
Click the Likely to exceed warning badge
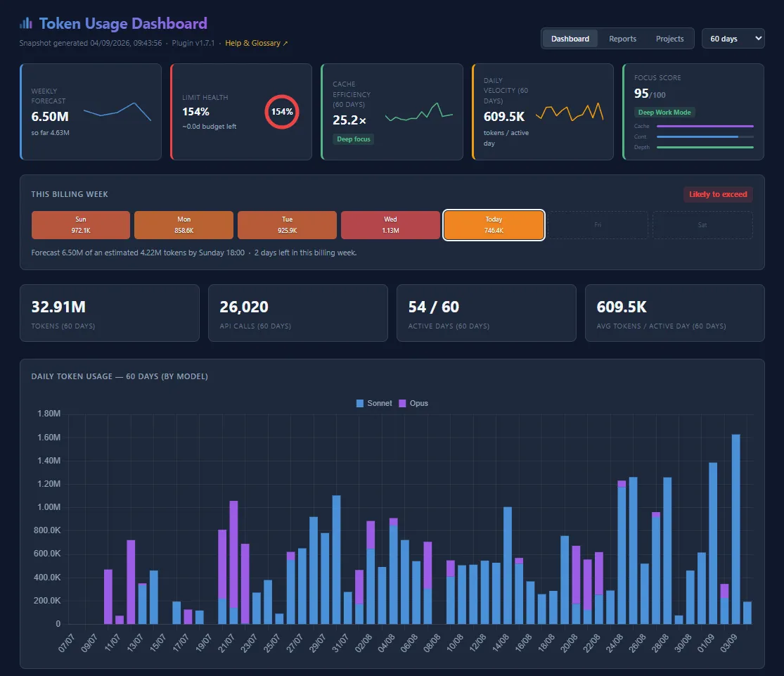pos(718,194)
